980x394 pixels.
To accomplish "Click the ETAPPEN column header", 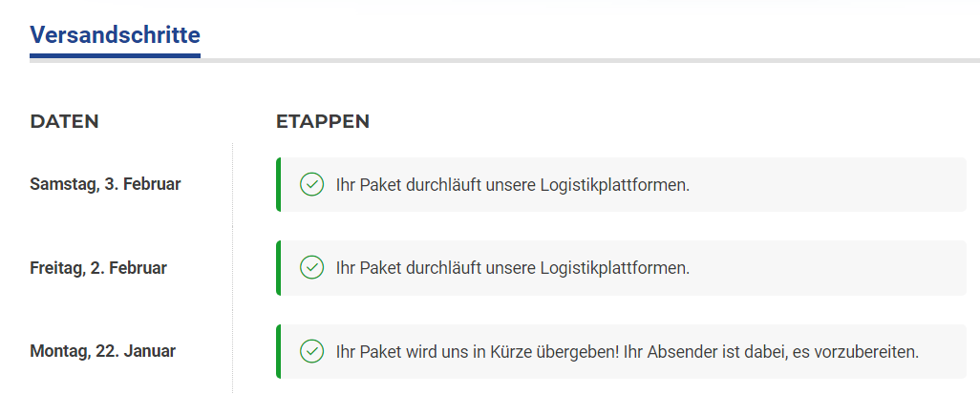I will 322,121.
